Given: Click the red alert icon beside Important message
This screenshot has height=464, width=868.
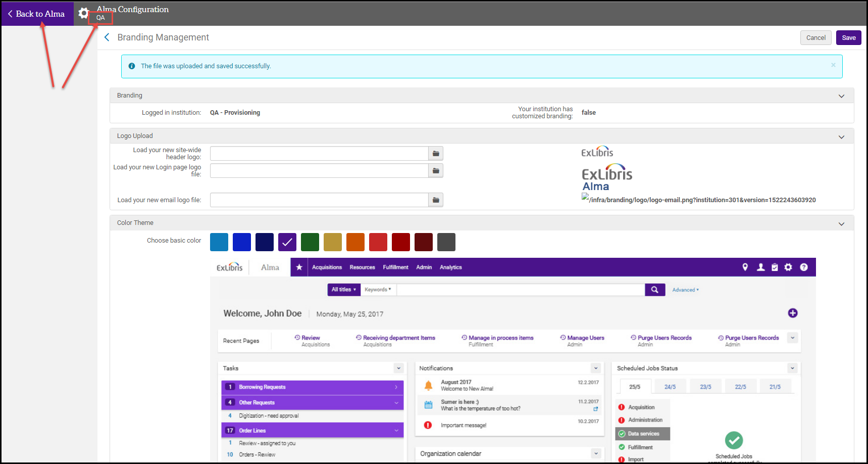Looking at the screenshot, I should point(428,425).
